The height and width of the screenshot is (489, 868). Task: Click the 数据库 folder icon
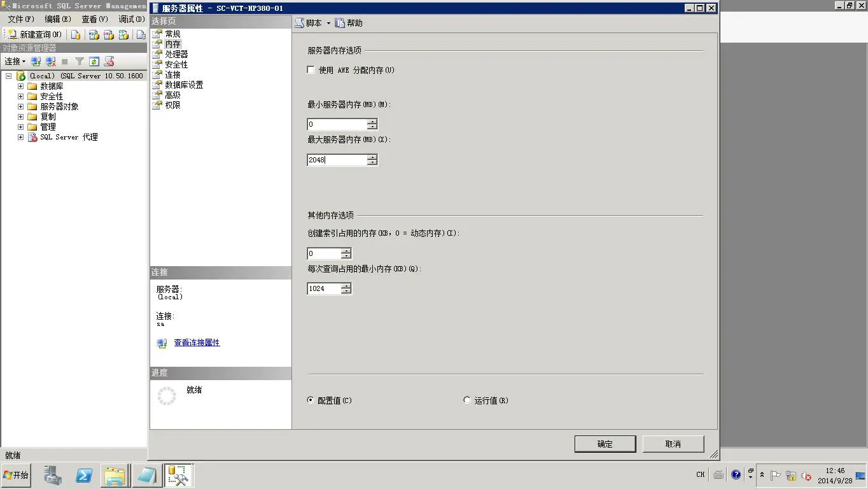coord(32,86)
